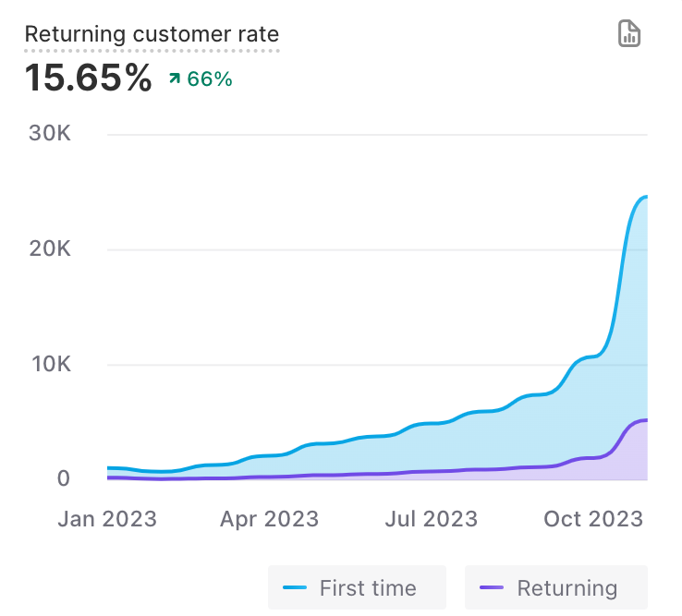Click the Apr 2023 axis label
682x616 pixels.
[x=269, y=519]
